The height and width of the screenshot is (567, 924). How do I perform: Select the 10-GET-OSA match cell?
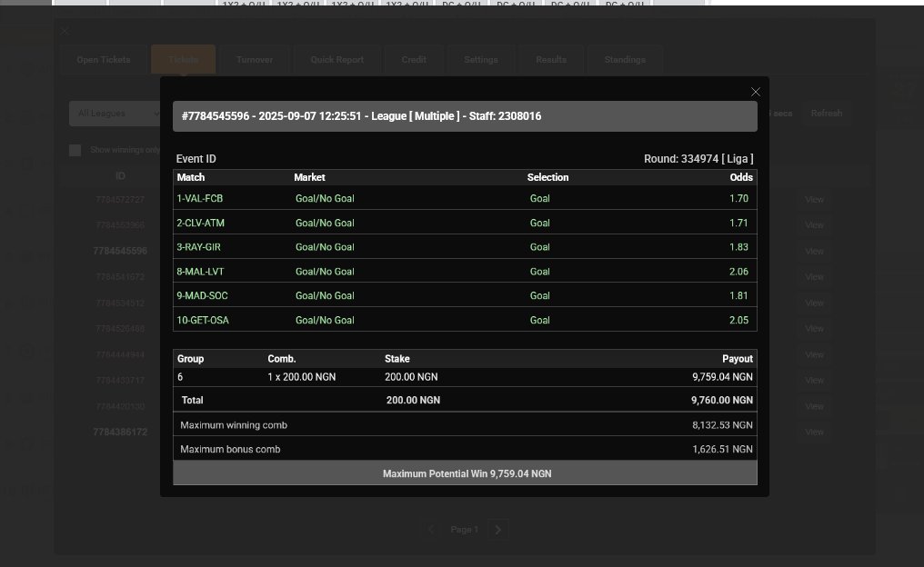[203, 320]
